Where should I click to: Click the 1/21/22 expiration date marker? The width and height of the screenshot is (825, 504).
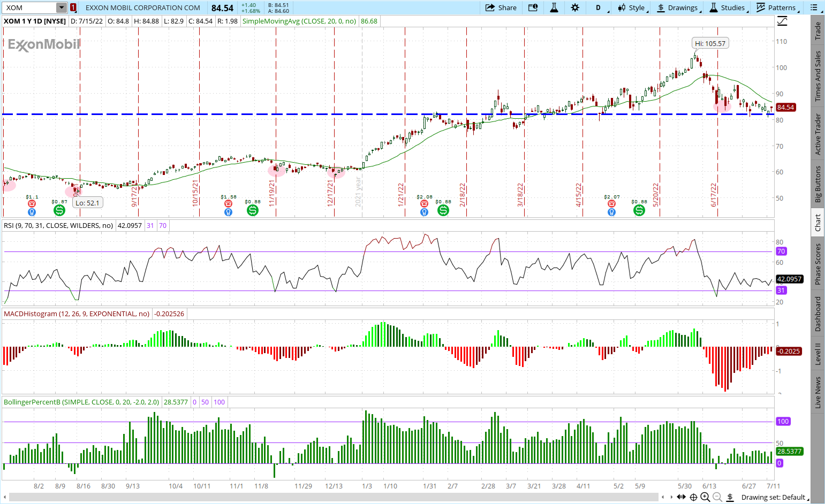[401, 195]
